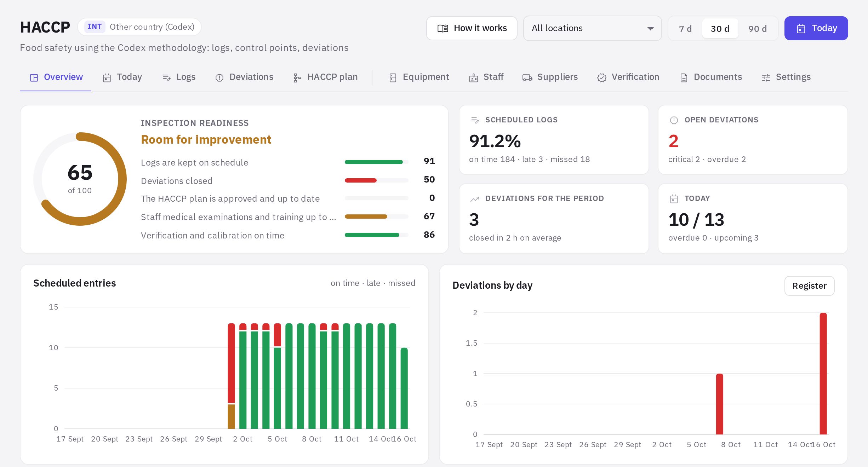868x467 pixels.
Task: Click the Settings tab sliders icon
Action: pos(766,77)
